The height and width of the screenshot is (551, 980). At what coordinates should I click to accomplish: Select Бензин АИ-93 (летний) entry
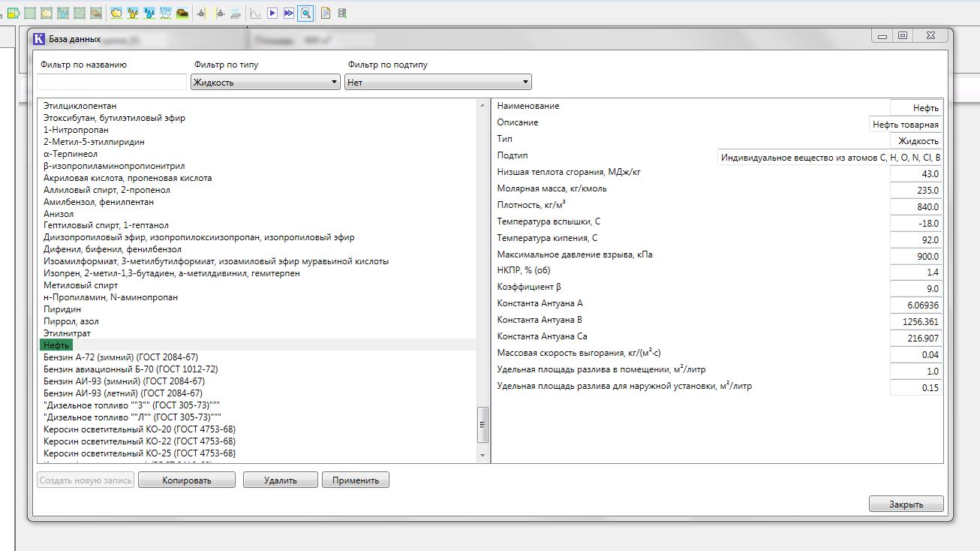pyautogui.click(x=123, y=393)
